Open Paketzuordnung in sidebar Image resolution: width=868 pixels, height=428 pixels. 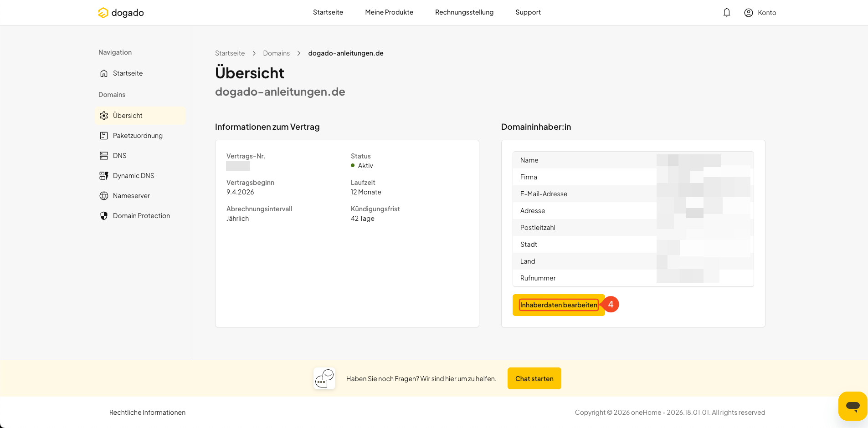click(140, 136)
